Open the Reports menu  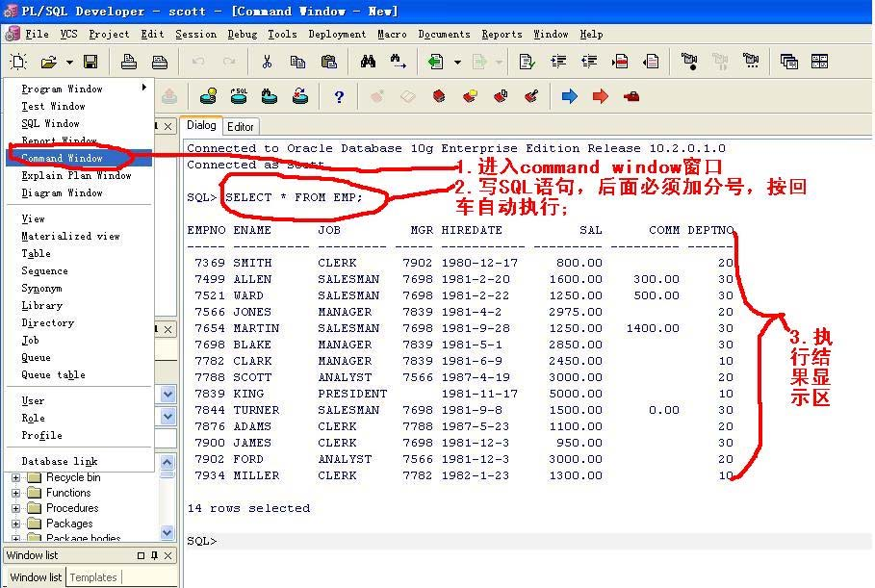click(502, 34)
